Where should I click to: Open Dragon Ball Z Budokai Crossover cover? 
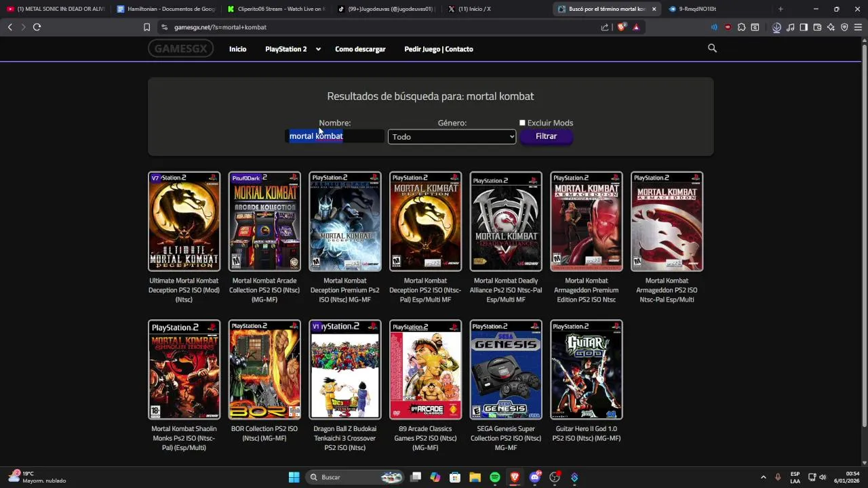(345, 369)
